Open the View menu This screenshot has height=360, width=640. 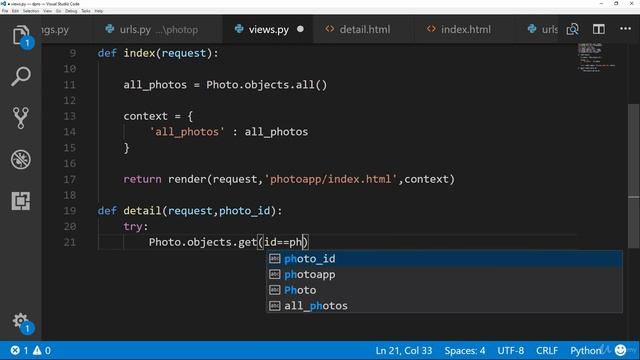[47, 11]
